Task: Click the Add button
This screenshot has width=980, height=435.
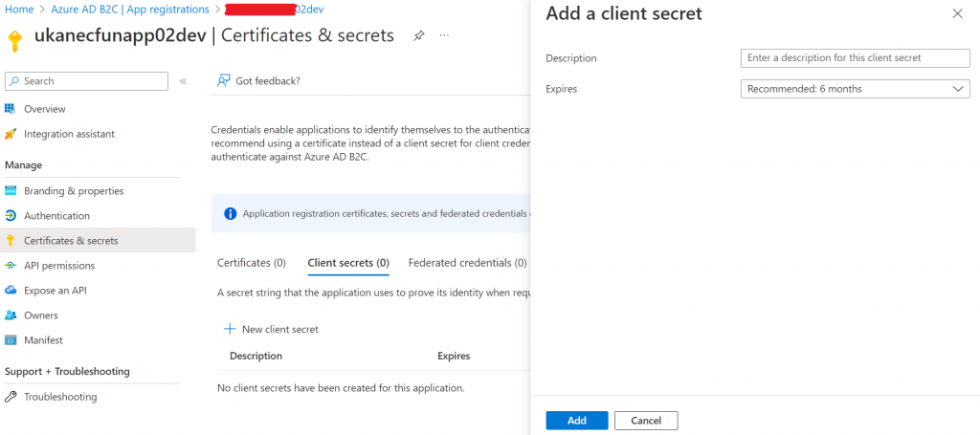Action: click(x=576, y=421)
